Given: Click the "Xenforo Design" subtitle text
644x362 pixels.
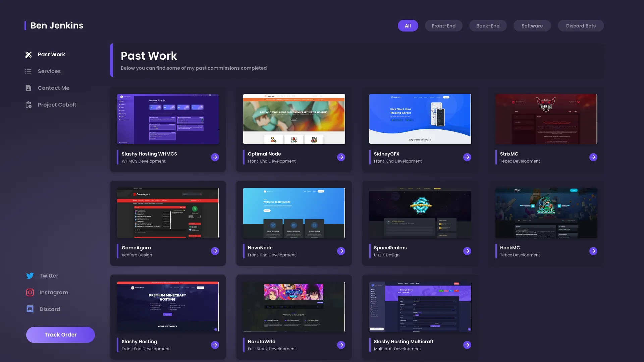Looking at the screenshot, I should (137, 255).
